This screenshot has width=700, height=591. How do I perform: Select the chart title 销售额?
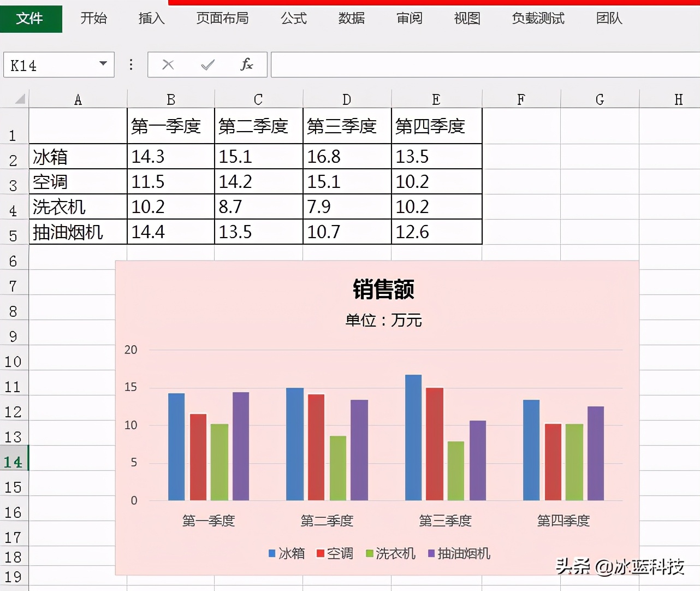click(x=383, y=289)
